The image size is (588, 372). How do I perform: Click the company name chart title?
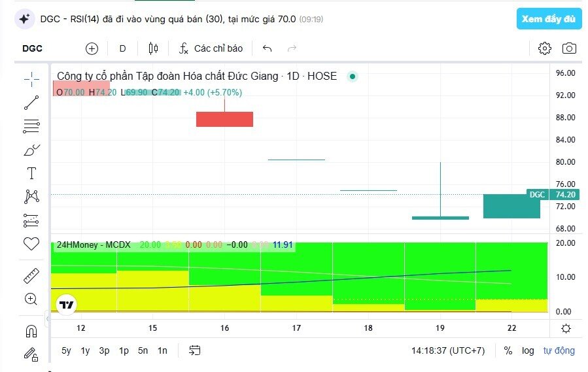pos(197,76)
